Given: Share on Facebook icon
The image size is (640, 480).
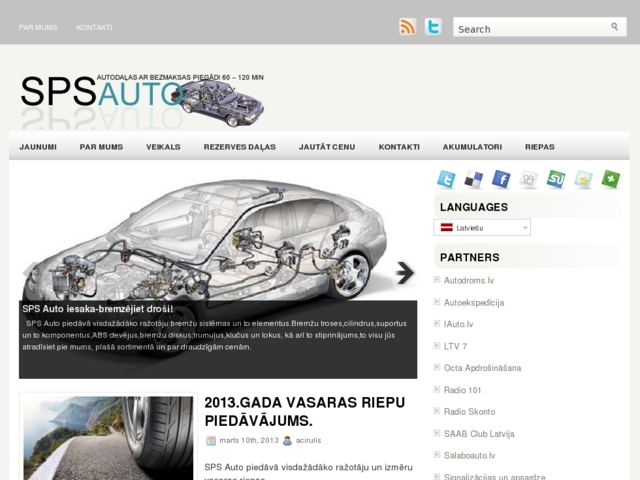Looking at the screenshot, I should (501, 180).
